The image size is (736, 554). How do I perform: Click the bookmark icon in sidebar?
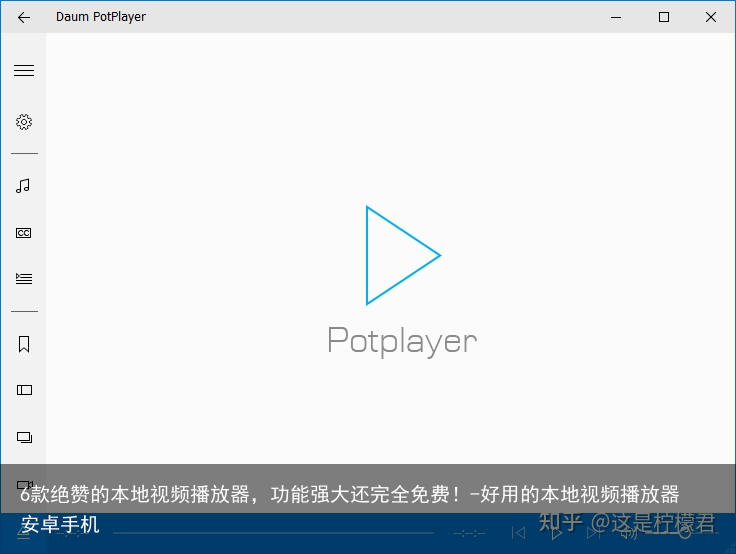click(x=24, y=344)
